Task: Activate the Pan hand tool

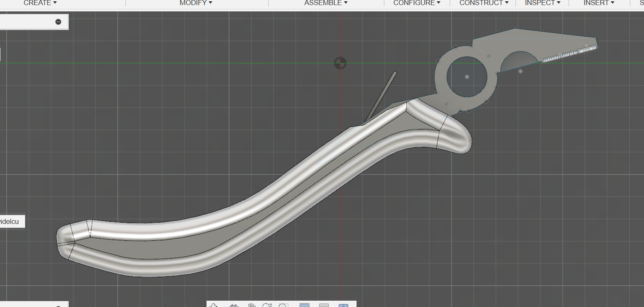Action: pyautogui.click(x=252, y=305)
